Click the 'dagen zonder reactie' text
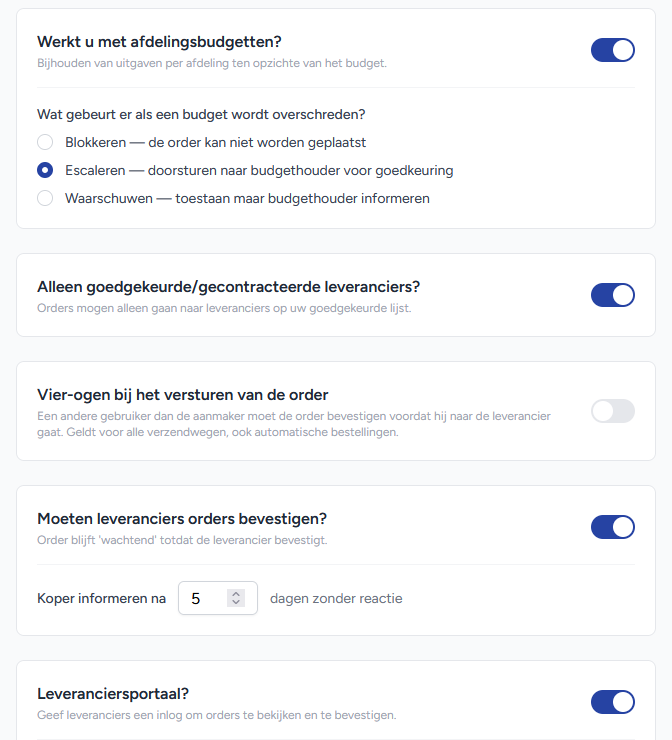672x740 pixels. point(336,598)
